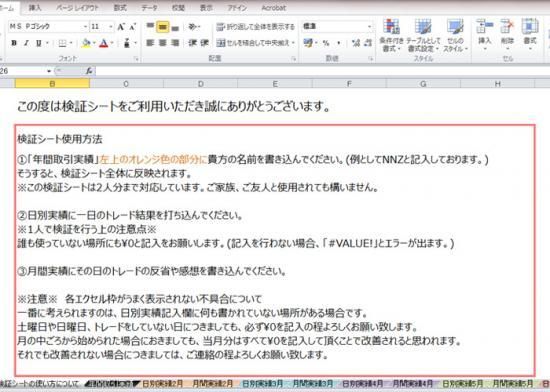Switch to the Acrobat ribbon tab

(274, 8)
